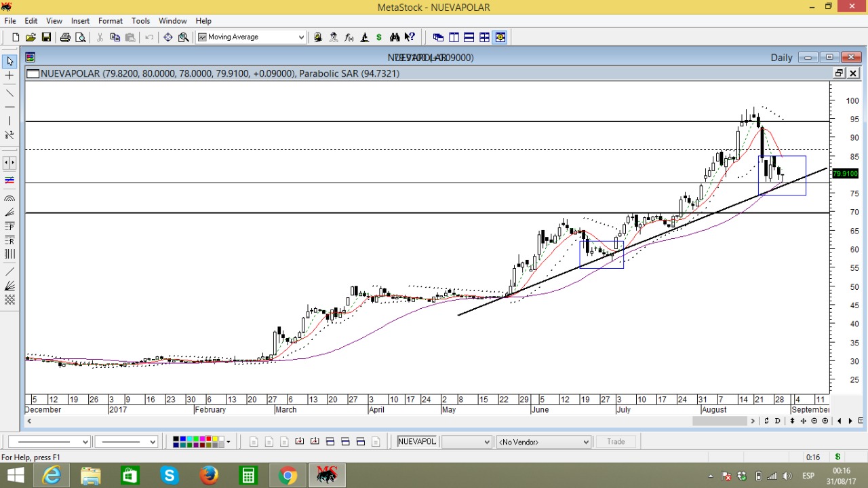
Task: Select the arrow pointer tool
Action: pos(9,61)
